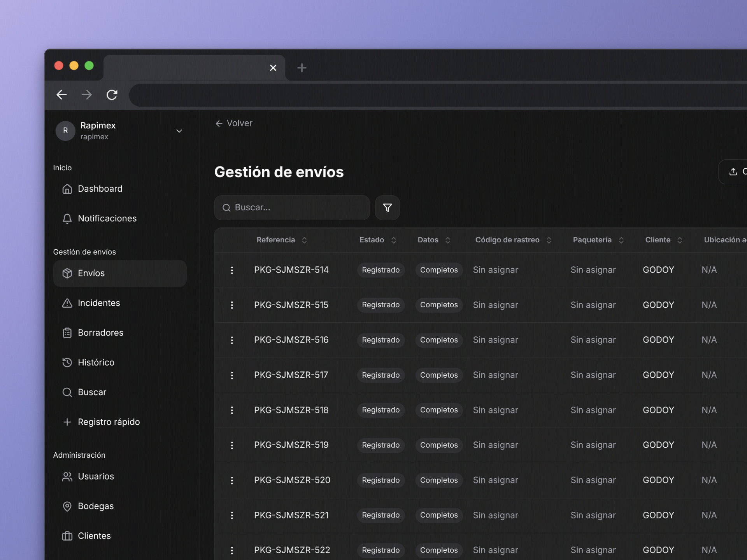Click Completos badge in PKG-SJMSZR-515 row

(439, 305)
